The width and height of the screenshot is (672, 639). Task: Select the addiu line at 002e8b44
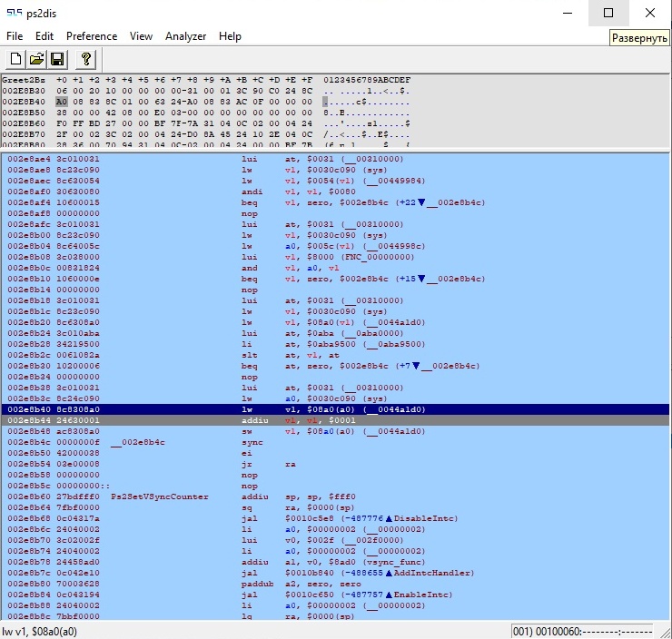click(x=335, y=420)
